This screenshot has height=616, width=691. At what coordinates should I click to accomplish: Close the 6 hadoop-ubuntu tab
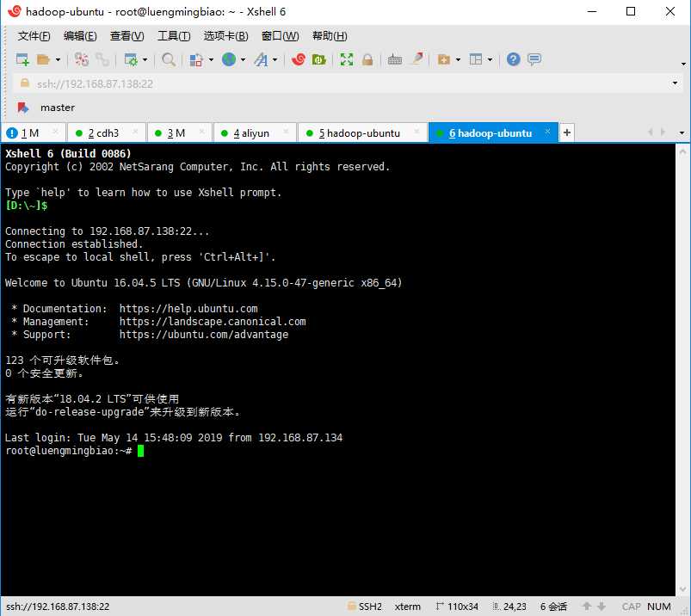pos(547,132)
